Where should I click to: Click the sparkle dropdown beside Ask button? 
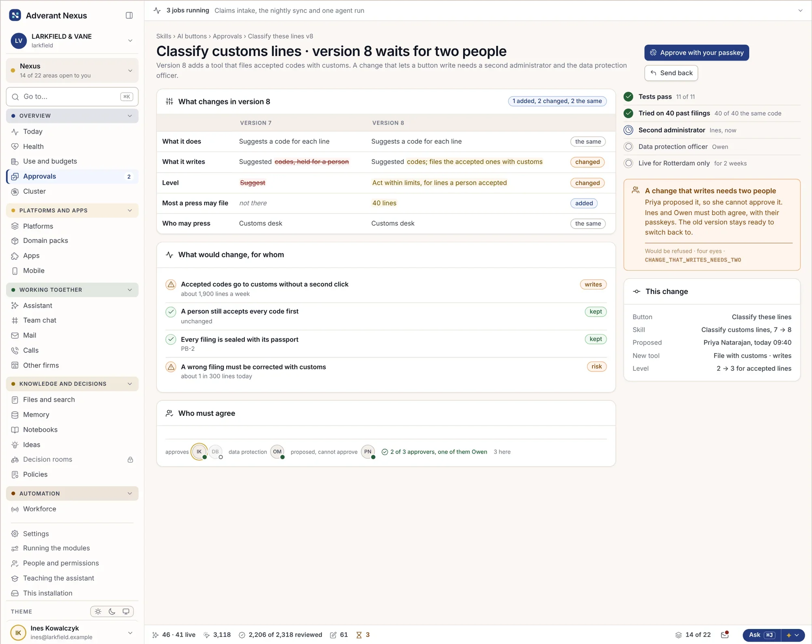click(793, 635)
